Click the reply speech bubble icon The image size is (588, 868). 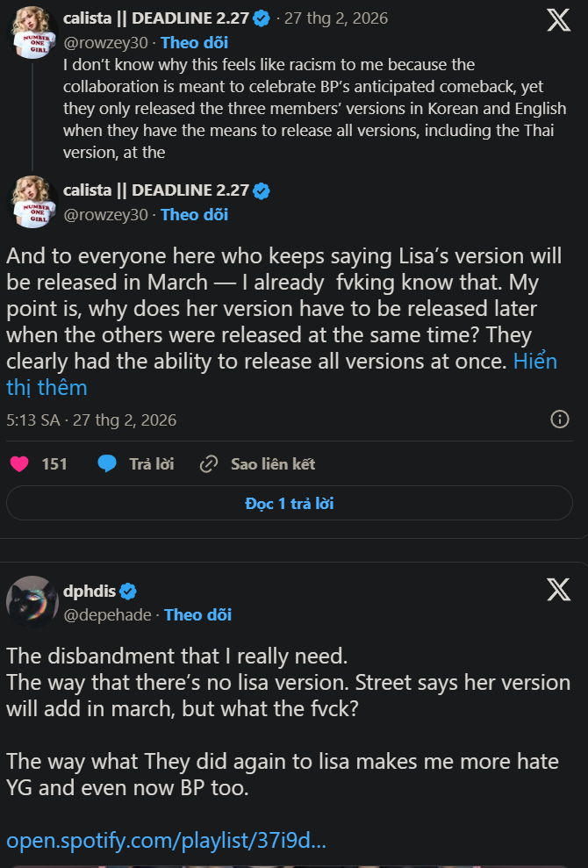click(x=107, y=463)
